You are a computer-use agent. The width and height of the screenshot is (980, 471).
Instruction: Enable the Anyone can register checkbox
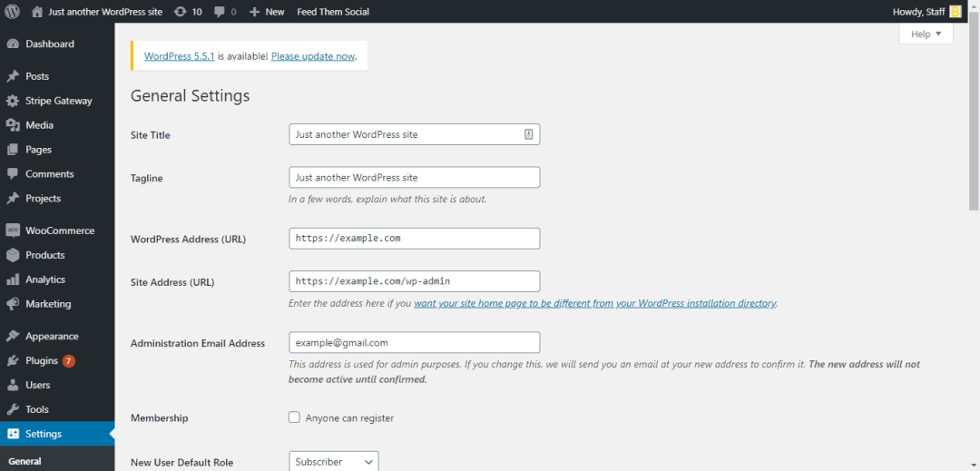[x=294, y=417]
